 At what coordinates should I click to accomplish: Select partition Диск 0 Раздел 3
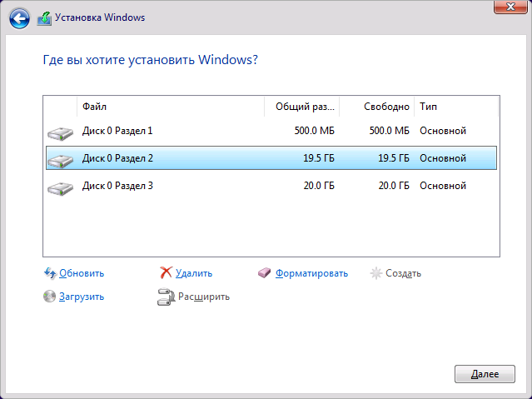click(271, 186)
